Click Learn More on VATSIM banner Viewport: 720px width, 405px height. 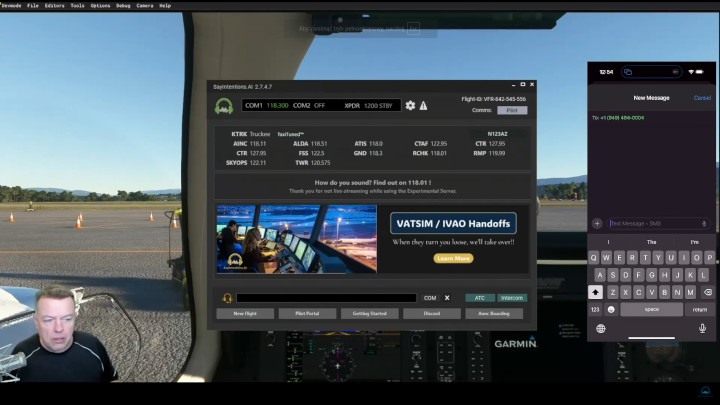[453, 259]
